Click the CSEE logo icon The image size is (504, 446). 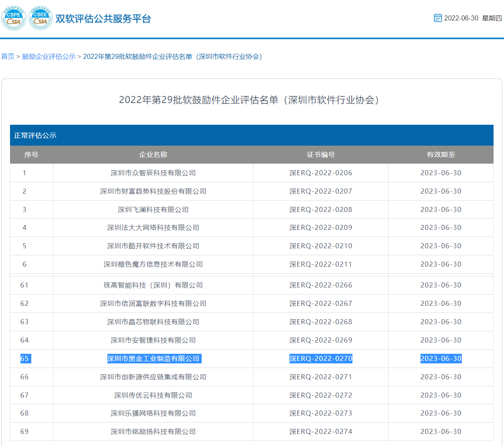pos(41,18)
